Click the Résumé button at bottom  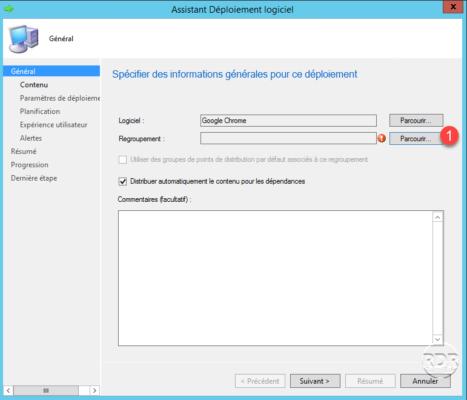click(370, 381)
